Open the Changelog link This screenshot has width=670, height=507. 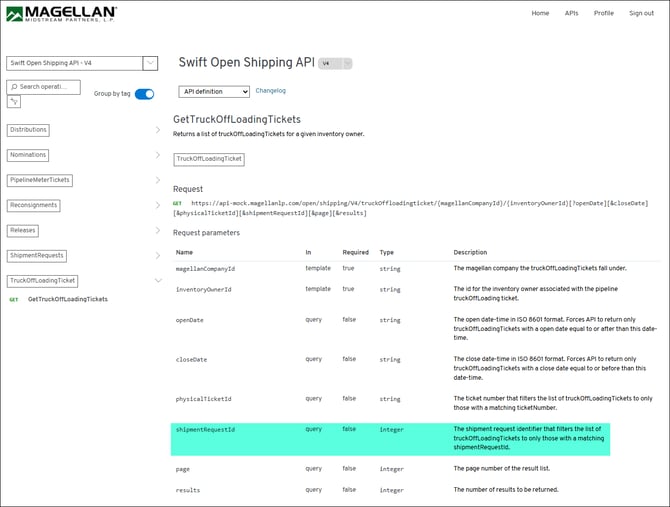[x=270, y=91]
